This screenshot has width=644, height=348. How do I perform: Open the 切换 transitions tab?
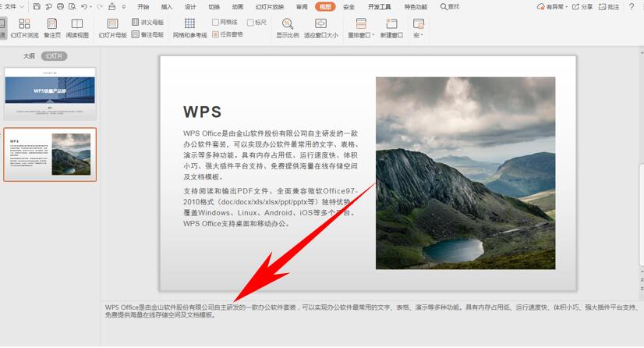[x=214, y=6]
